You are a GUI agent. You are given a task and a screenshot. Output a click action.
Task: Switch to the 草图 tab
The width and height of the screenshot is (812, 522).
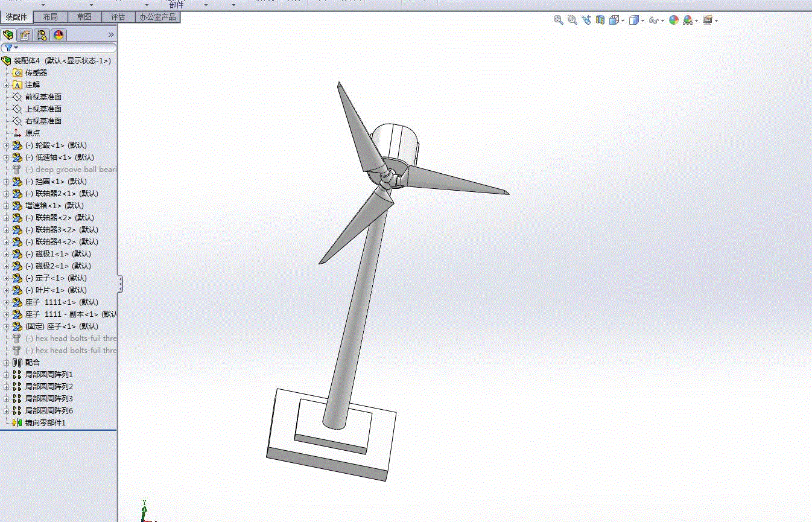pos(84,17)
